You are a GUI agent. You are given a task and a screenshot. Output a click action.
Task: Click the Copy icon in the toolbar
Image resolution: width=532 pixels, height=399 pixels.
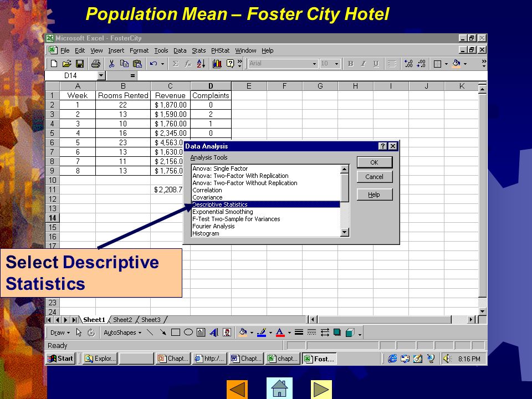coord(124,63)
